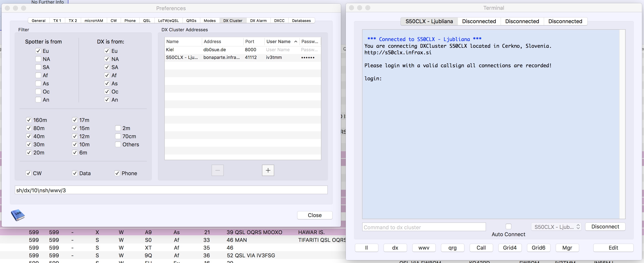This screenshot has height=263, width=644.
Task: Uncheck the Data mode filter
Action: 75,173
